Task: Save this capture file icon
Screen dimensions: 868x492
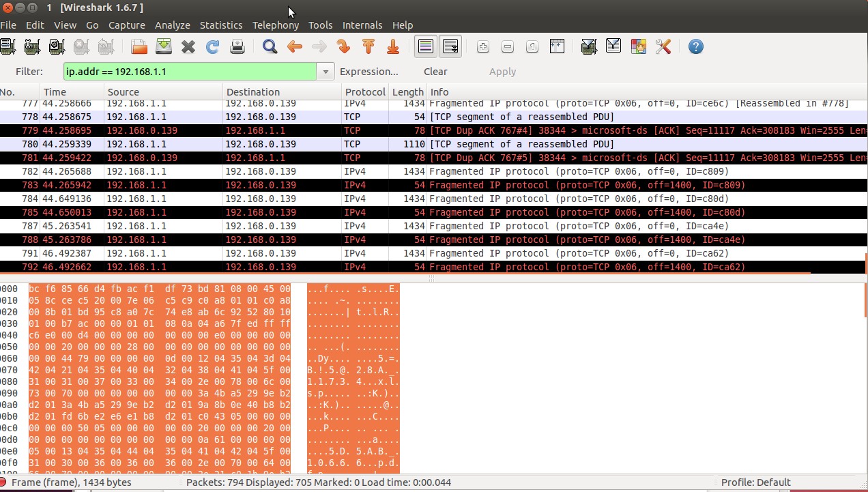Action: point(164,46)
